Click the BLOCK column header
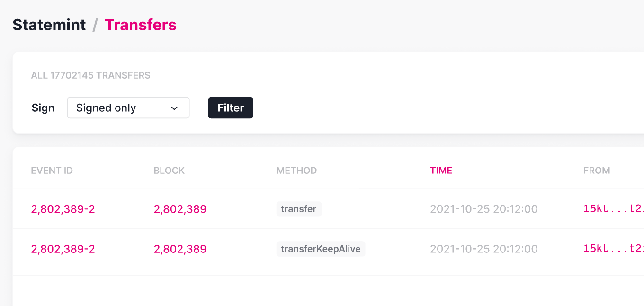644x306 pixels. [x=169, y=170]
